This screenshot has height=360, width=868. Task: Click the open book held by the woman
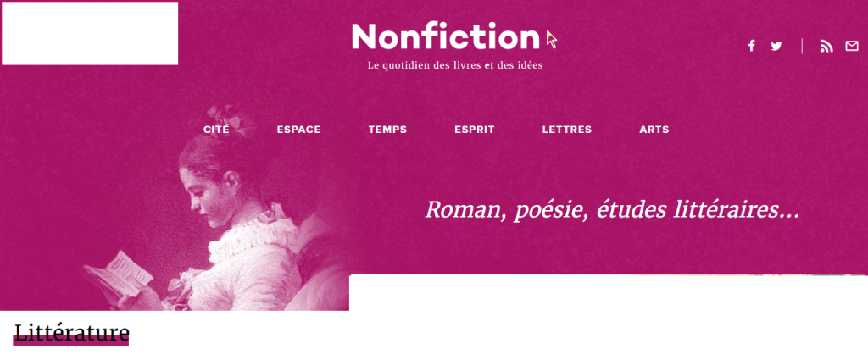(117, 271)
